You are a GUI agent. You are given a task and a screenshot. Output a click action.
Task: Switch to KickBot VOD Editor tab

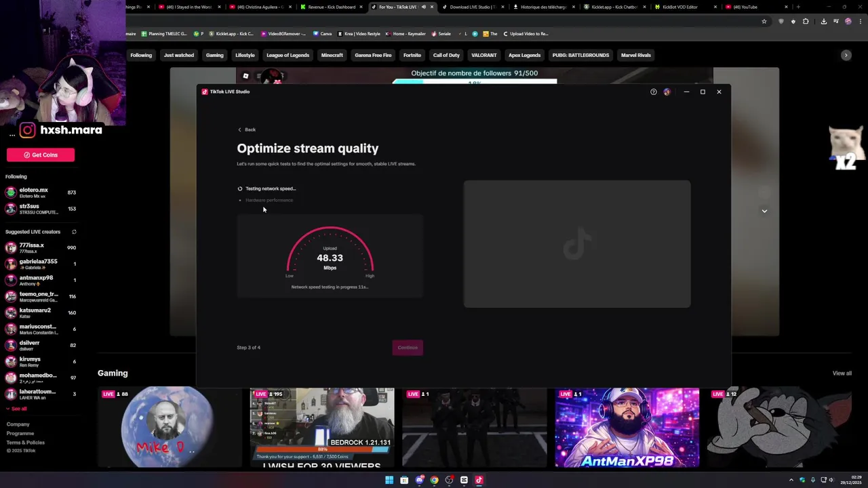pyautogui.click(x=685, y=7)
